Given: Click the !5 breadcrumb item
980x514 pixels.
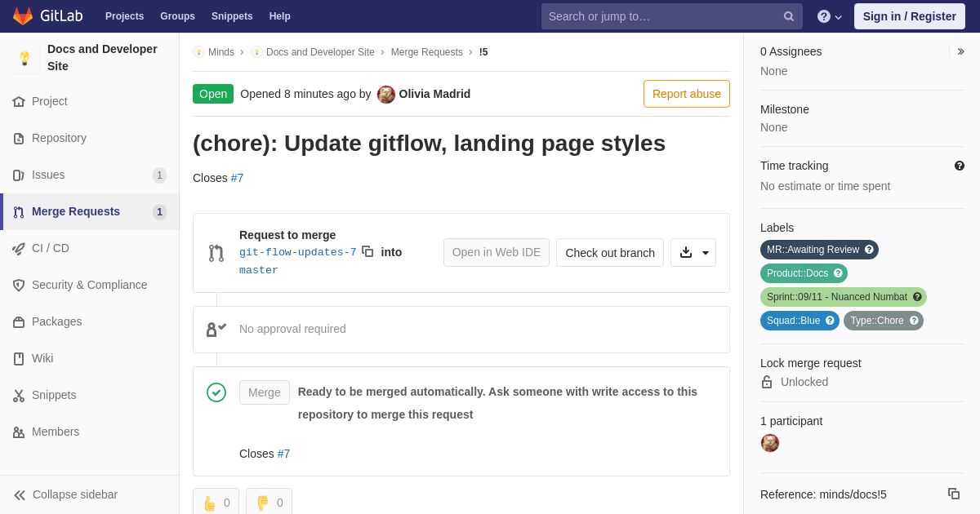Looking at the screenshot, I should [483, 52].
